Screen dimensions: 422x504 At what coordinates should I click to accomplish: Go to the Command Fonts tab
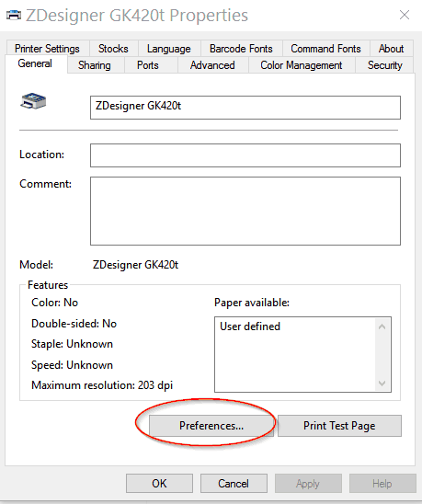[x=325, y=49]
